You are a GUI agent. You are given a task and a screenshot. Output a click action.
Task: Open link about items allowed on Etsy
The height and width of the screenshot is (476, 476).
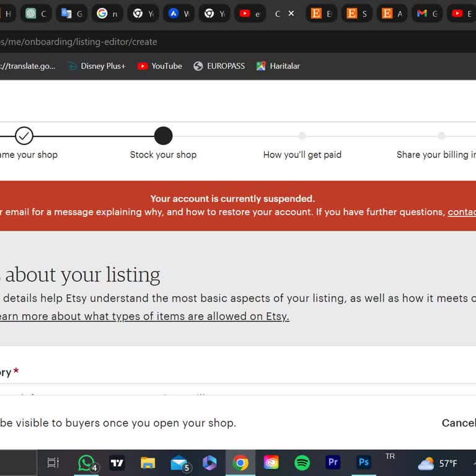[x=144, y=316]
